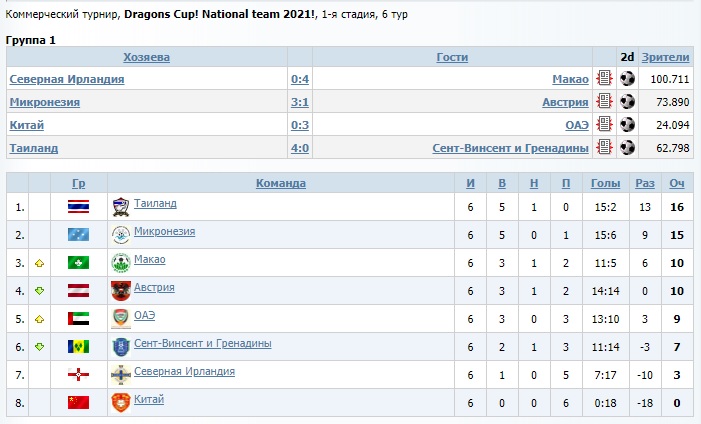Sort standings by Команда column header
The image size is (701, 424).
click(280, 183)
